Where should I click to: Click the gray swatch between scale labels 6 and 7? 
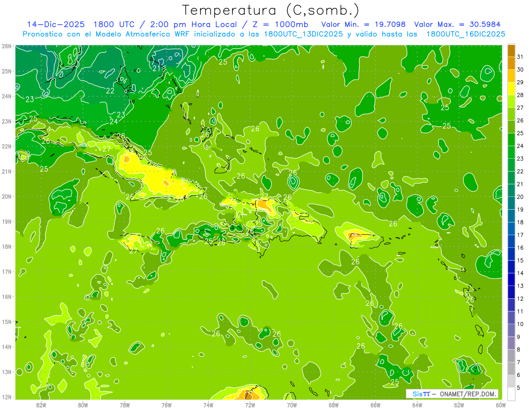coord(511,368)
